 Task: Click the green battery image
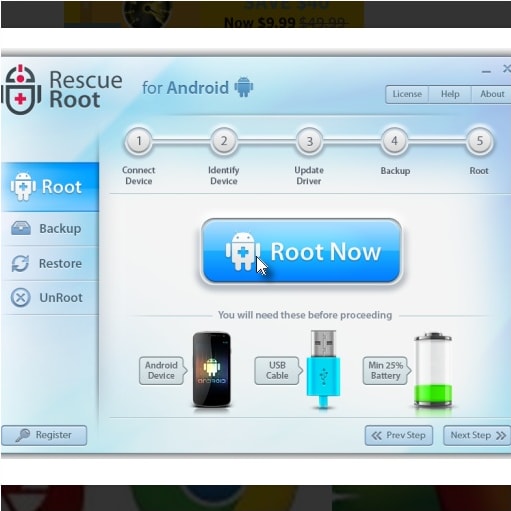[433, 370]
